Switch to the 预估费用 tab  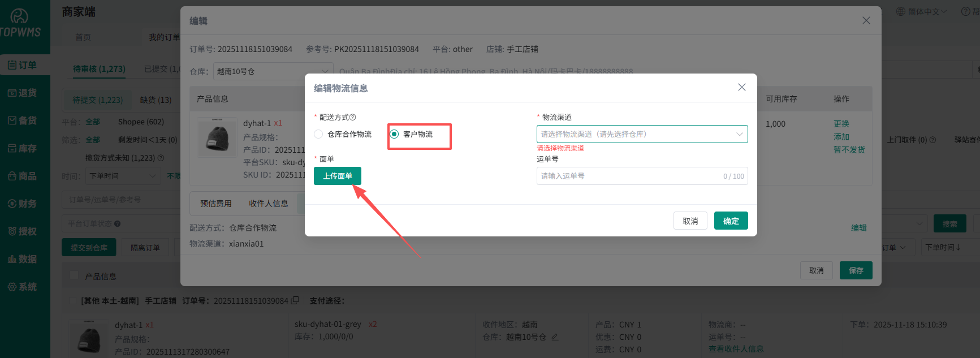coord(215,204)
